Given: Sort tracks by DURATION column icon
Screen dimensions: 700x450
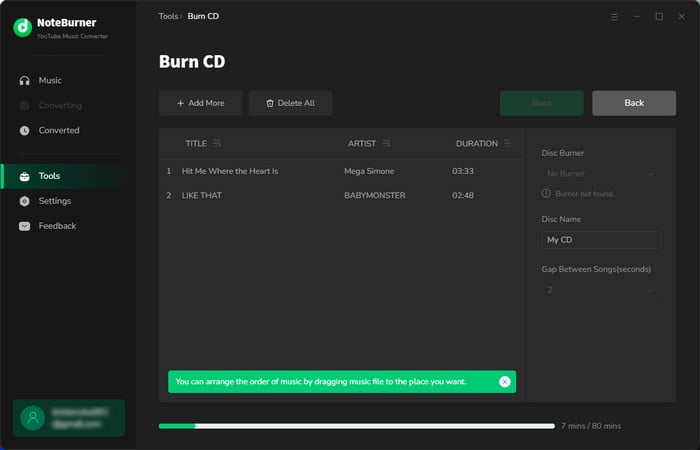Looking at the screenshot, I should pos(507,143).
